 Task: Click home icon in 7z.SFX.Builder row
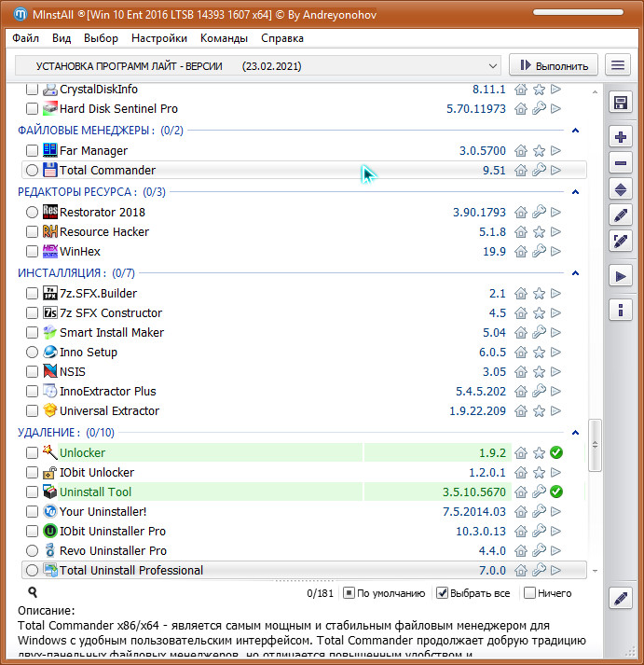pos(521,294)
